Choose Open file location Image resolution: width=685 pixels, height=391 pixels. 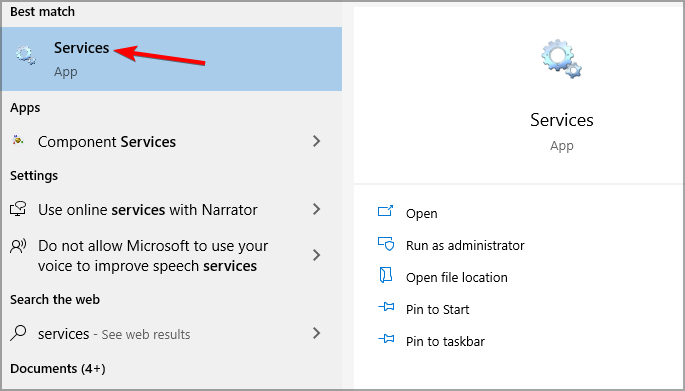[457, 277]
